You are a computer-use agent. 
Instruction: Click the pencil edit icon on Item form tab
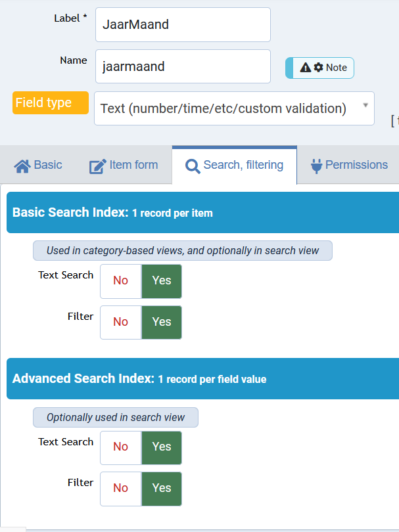click(x=97, y=167)
